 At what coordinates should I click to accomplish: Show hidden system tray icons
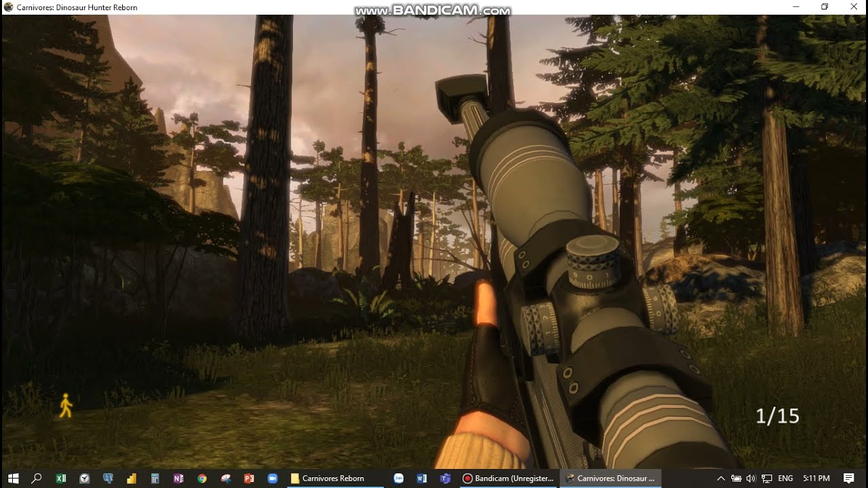[720, 478]
